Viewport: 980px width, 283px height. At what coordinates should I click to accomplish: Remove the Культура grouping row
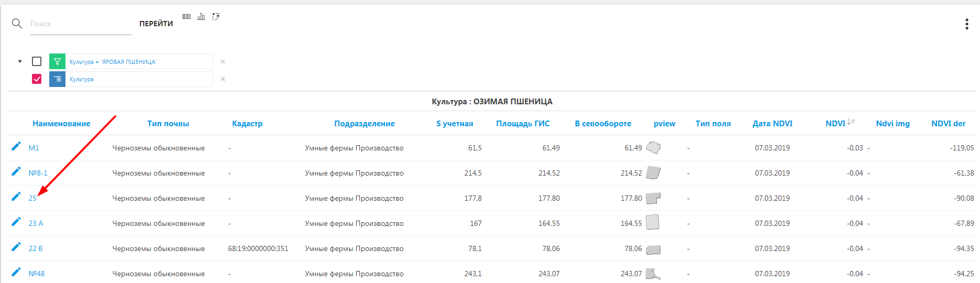pos(223,79)
